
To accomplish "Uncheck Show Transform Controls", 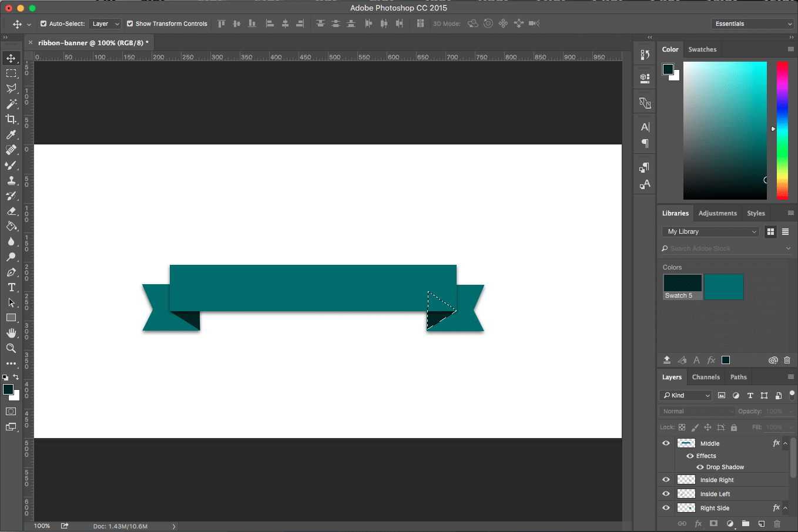I will [130, 23].
